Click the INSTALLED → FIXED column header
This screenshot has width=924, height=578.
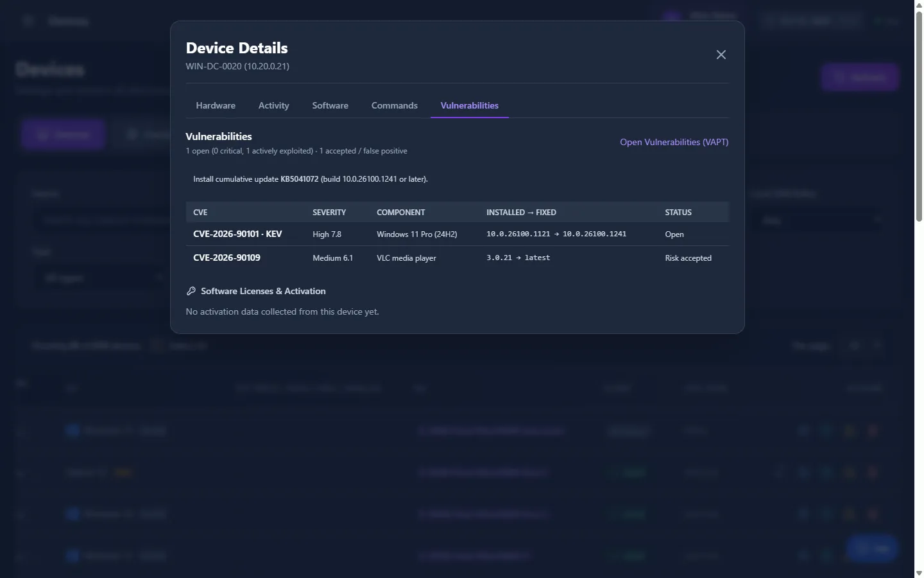pyautogui.click(x=521, y=213)
